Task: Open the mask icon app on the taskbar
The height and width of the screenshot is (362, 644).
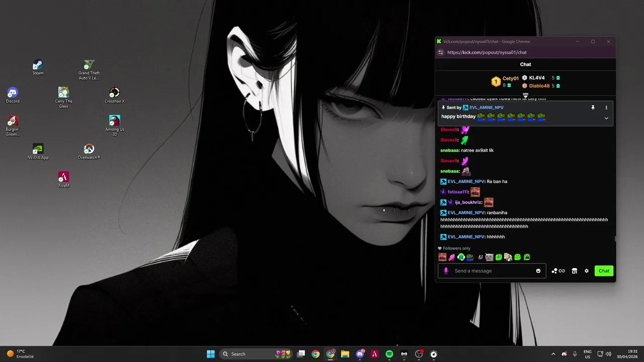Action: [404, 354]
